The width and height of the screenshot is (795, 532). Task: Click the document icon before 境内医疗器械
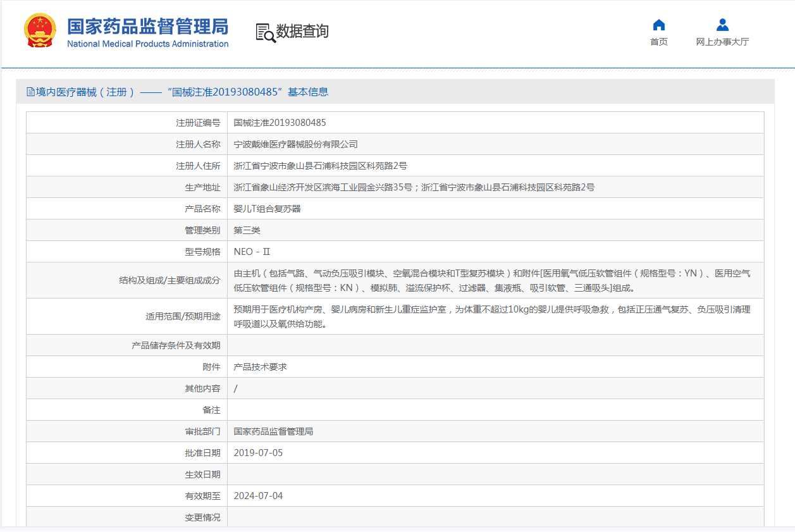[30, 92]
